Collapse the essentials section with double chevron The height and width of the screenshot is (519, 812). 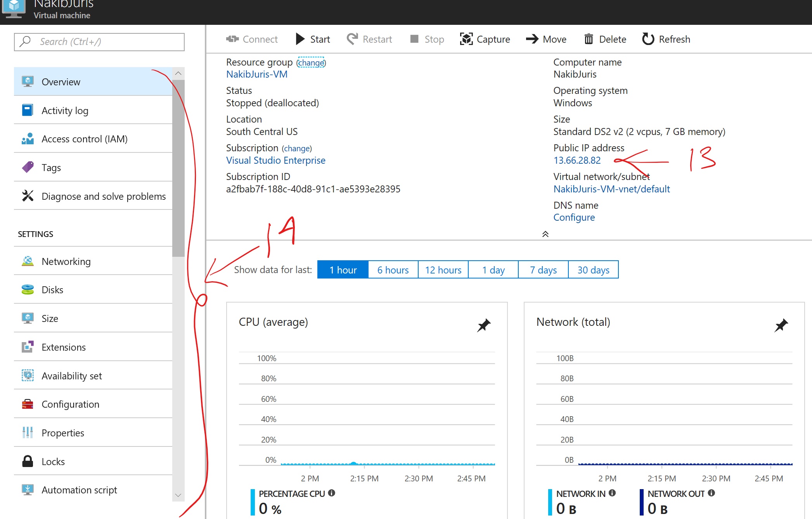[545, 234]
